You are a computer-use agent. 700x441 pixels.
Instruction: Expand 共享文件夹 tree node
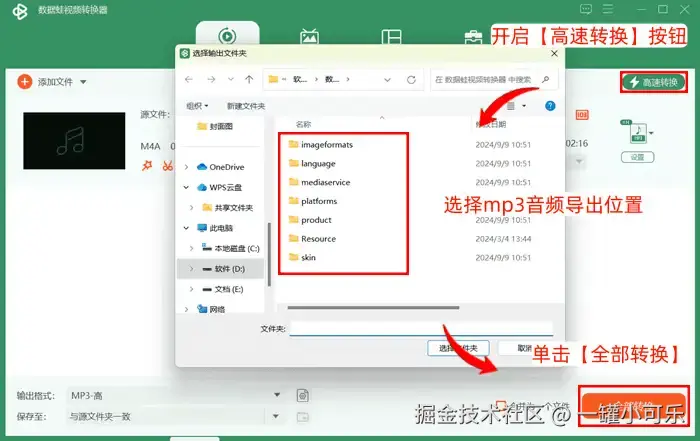point(192,208)
